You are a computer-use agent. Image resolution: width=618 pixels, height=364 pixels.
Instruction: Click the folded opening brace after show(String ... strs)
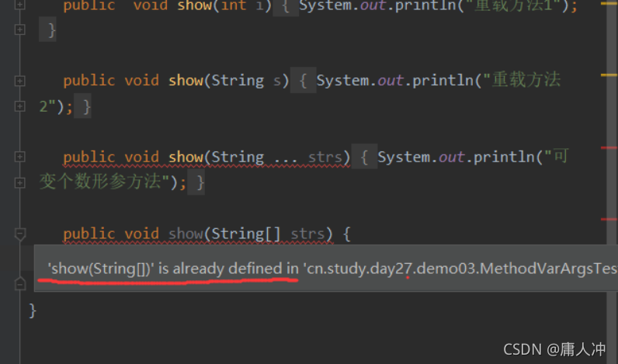pyautogui.click(x=364, y=157)
